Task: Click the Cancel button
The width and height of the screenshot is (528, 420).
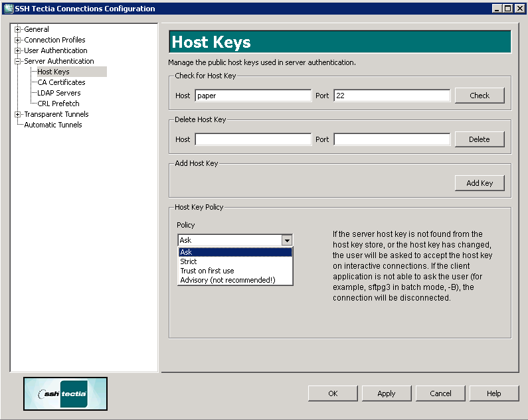Action: point(440,393)
